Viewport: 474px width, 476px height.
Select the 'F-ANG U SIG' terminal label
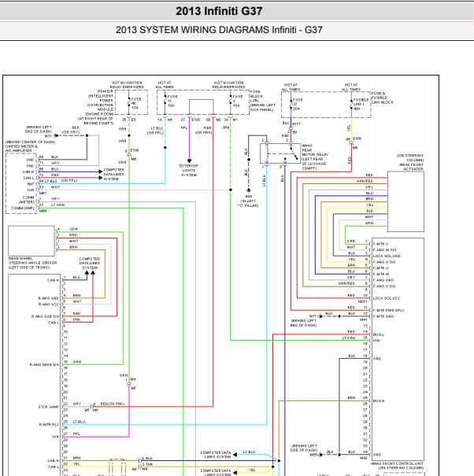tap(384, 262)
